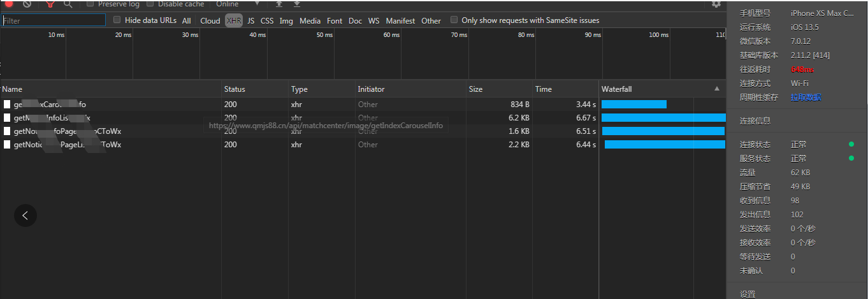Click the red record network log button
The width and height of the screenshot is (868, 299).
(9, 4)
